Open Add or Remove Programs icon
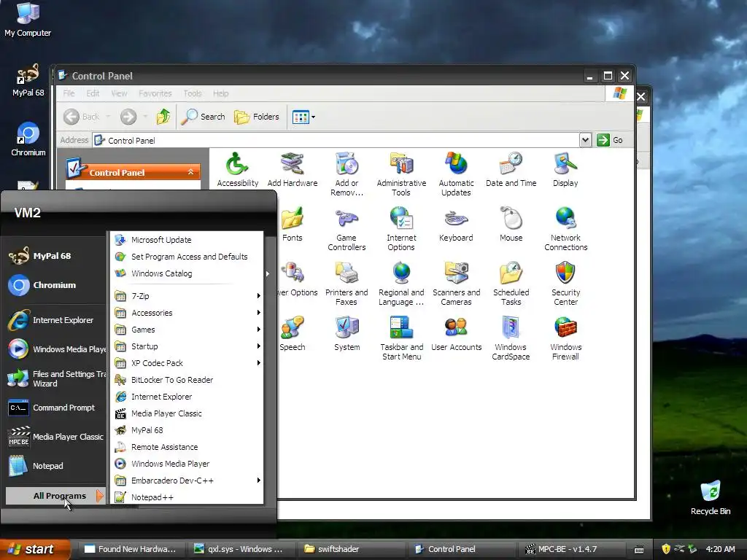 coord(347,174)
